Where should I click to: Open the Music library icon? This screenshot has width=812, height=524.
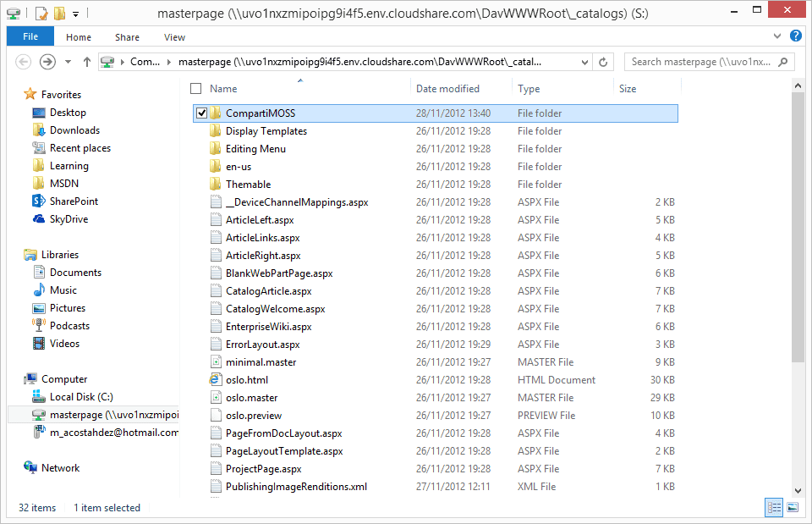[39, 290]
